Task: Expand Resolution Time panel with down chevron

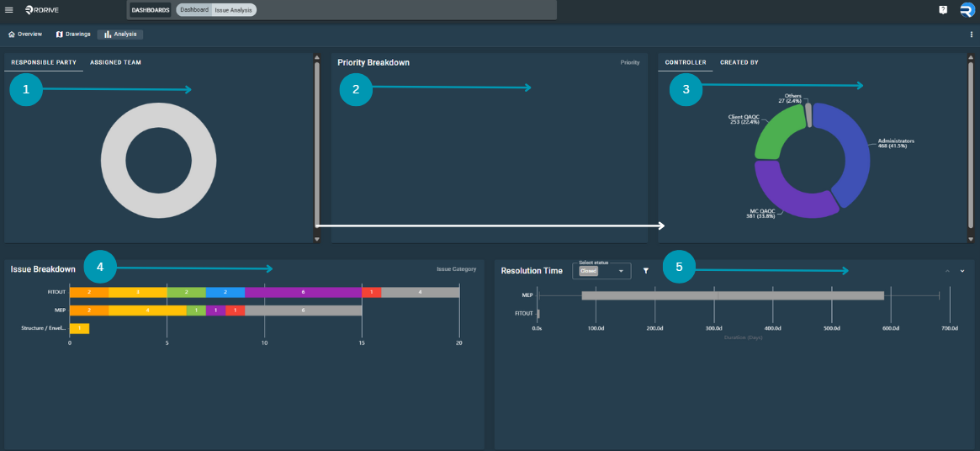Action: (962, 271)
